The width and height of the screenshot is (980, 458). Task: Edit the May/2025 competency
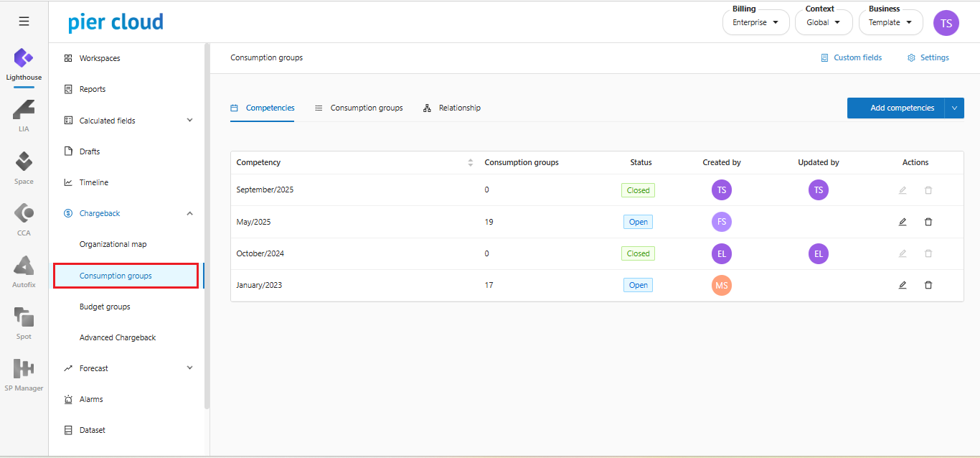903,222
